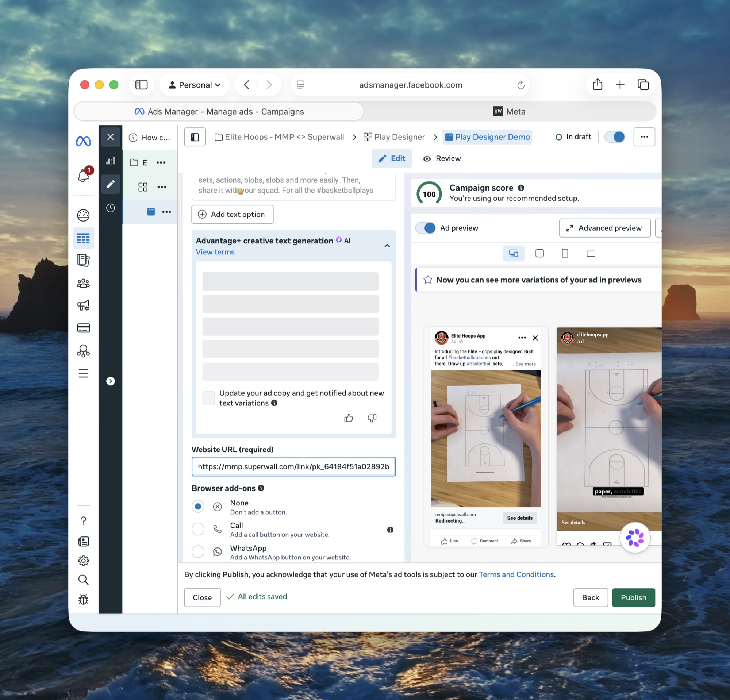Toggle the ad on/off switch near In draft

(x=615, y=137)
